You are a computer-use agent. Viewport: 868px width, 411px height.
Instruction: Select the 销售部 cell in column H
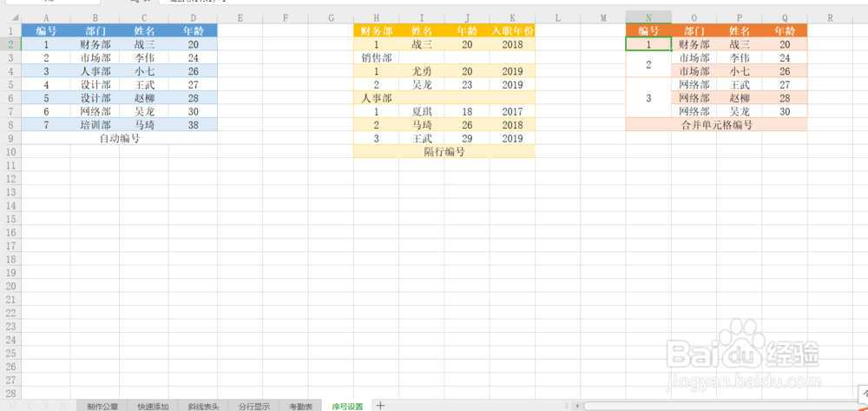pyautogui.click(x=376, y=57)
